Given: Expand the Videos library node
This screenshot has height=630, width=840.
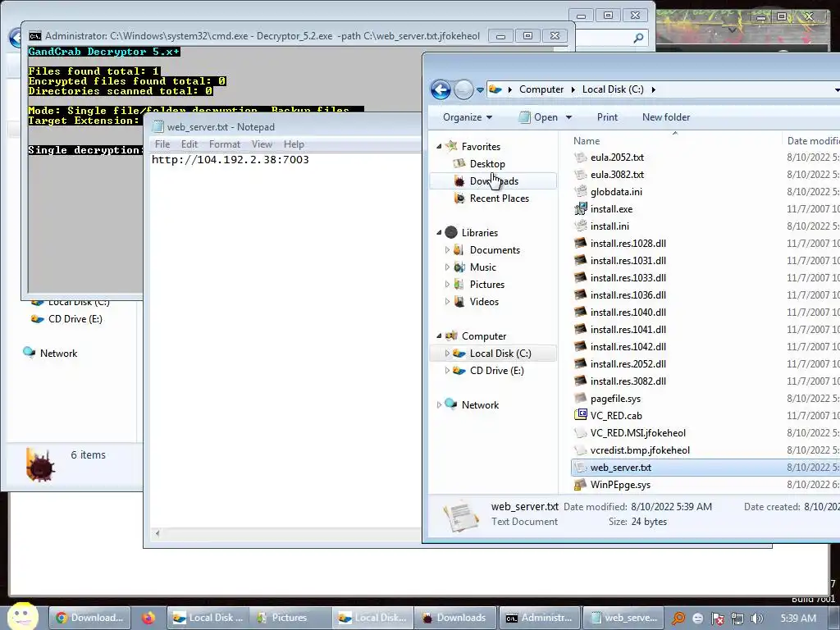Looking at the screenshot, I should coord(447,302).
